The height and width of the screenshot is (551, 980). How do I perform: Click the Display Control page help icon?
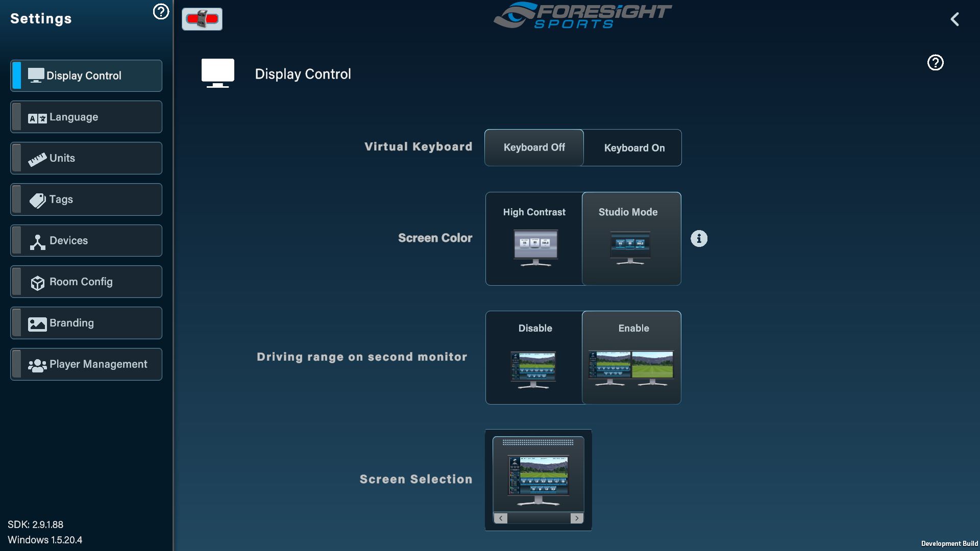935,63
